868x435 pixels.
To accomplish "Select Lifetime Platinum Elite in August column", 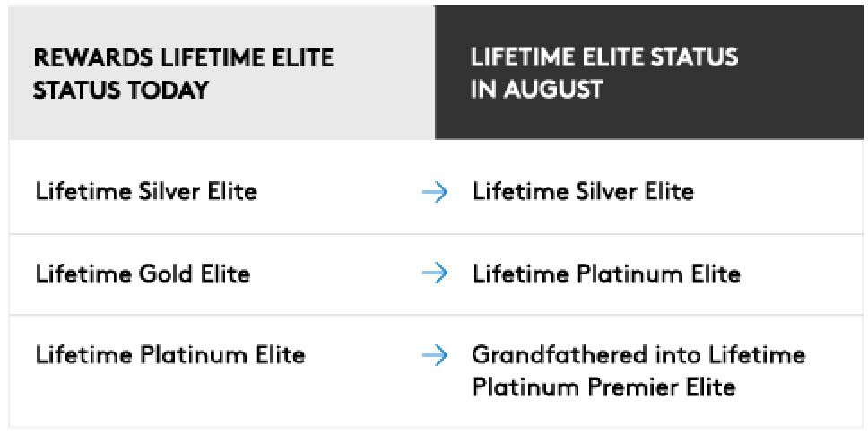I will 606,274.
